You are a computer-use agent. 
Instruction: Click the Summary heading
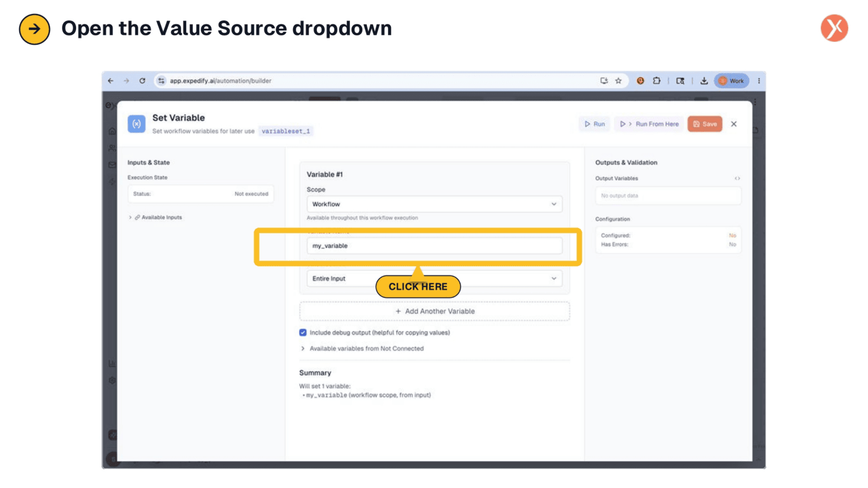(x=315, y=373)
